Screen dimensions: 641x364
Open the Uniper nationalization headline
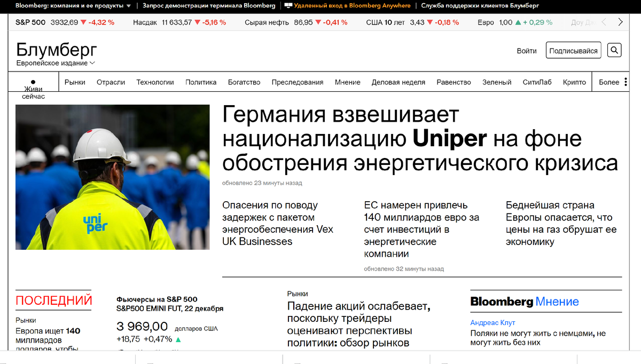pos(420,139)
